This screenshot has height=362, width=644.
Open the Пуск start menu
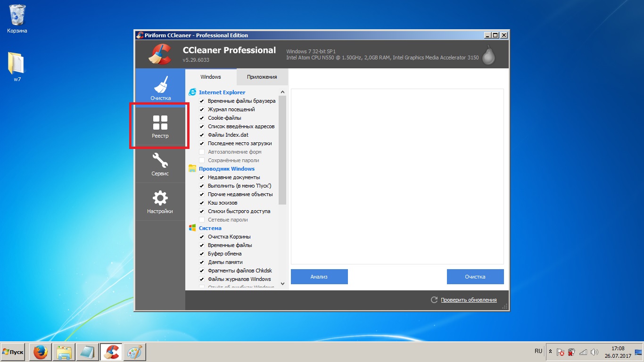point(13,352)
